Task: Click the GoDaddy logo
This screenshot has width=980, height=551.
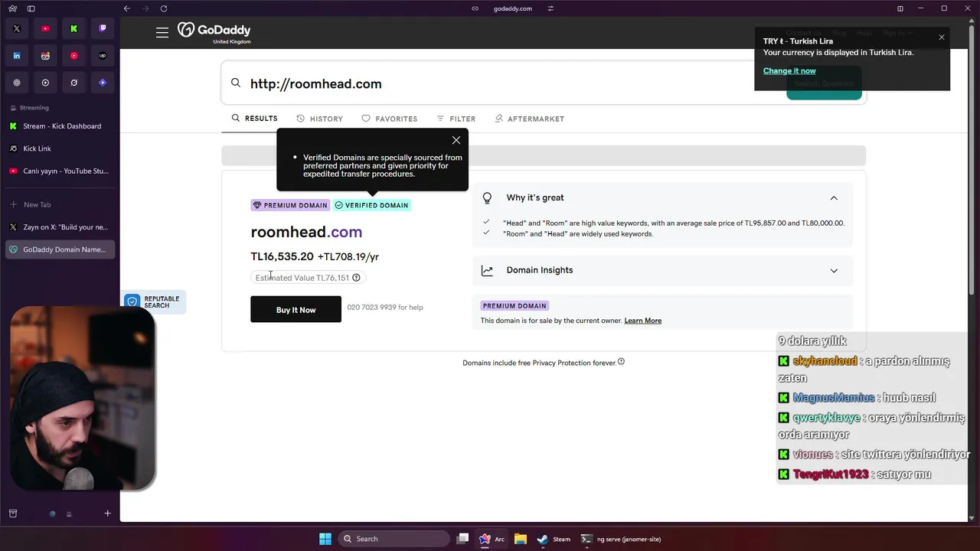Action: pos(214,32)
